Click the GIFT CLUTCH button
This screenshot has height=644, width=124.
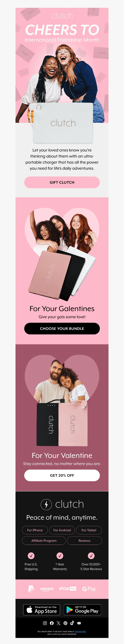62,182
